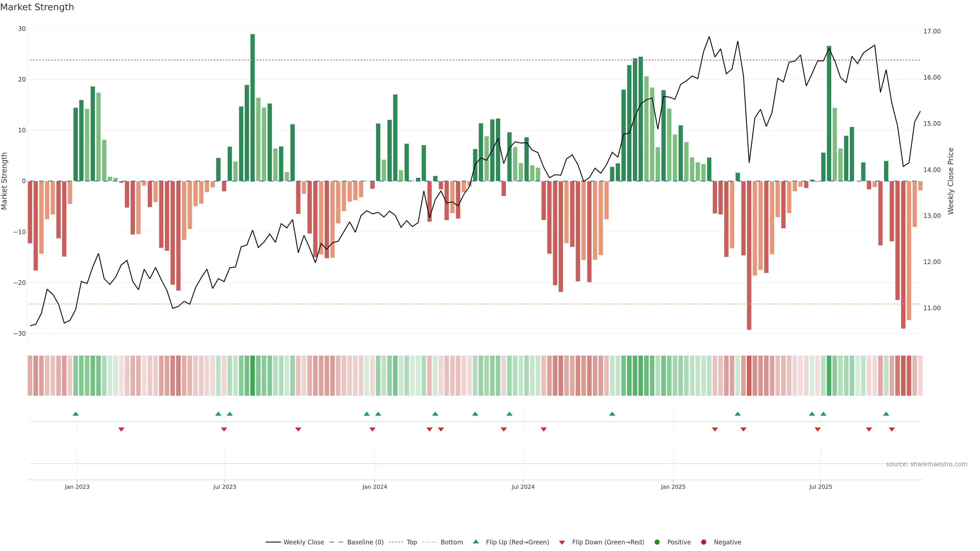Screen dimensions: 980x551
Task: Click the Weekly Close Price axis title
Action: pyautogui.click(x=951, y=181)
